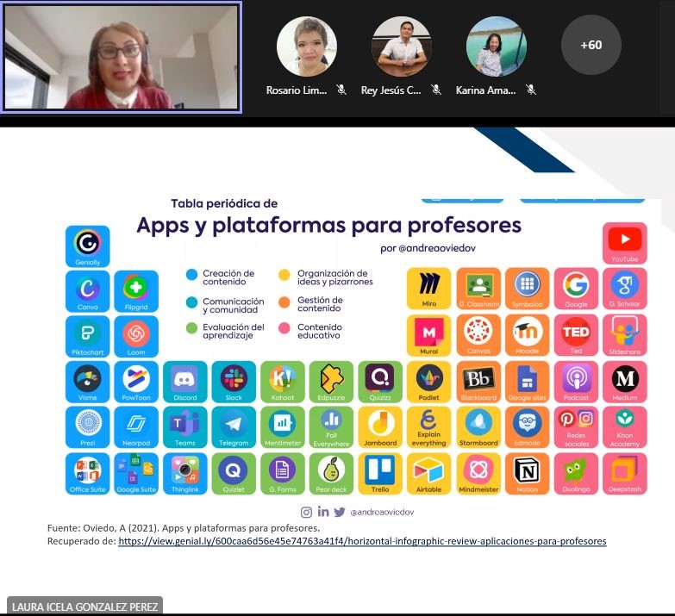Open the Edpuzzle tile
This screenshot has width=675, height=616.
(x=331, y=382)
